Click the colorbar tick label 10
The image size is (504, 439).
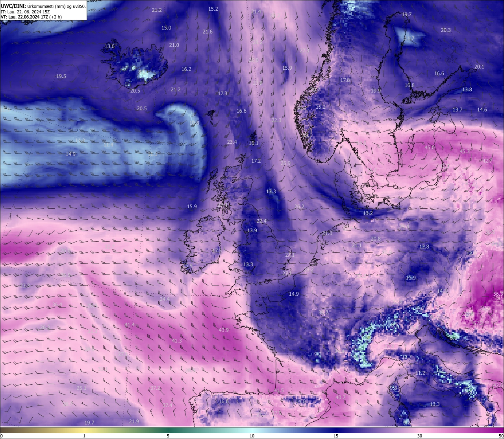click(x=252, y=436)
